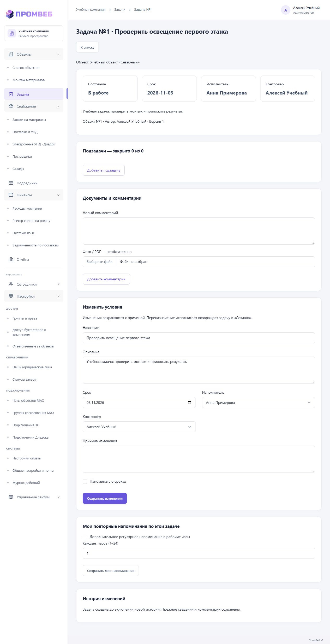Open Электронные УПД · Диадок item
The width and height of the screenshot is (330, 644).
pos(34,144)
